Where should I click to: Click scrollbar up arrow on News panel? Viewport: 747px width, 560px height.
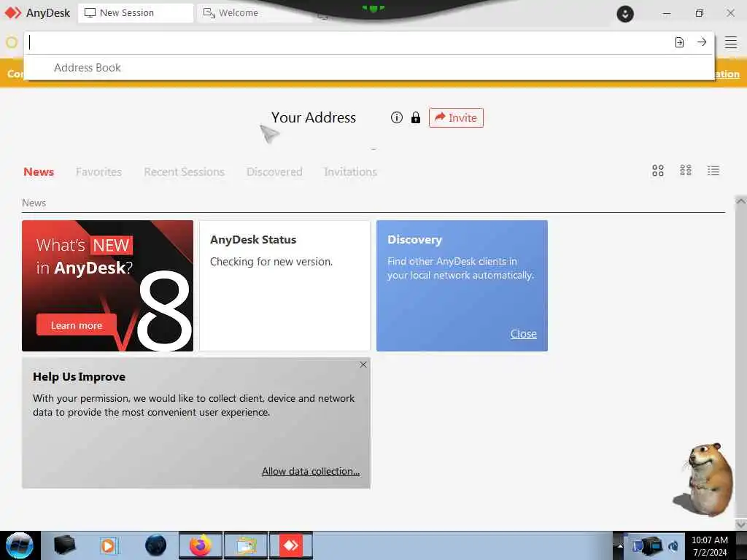tap(741, 201)
